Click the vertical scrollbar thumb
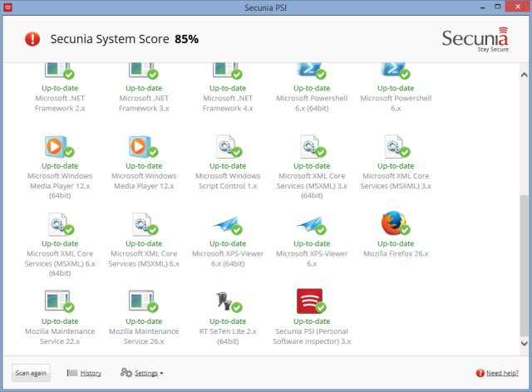 tap(524, 264)
